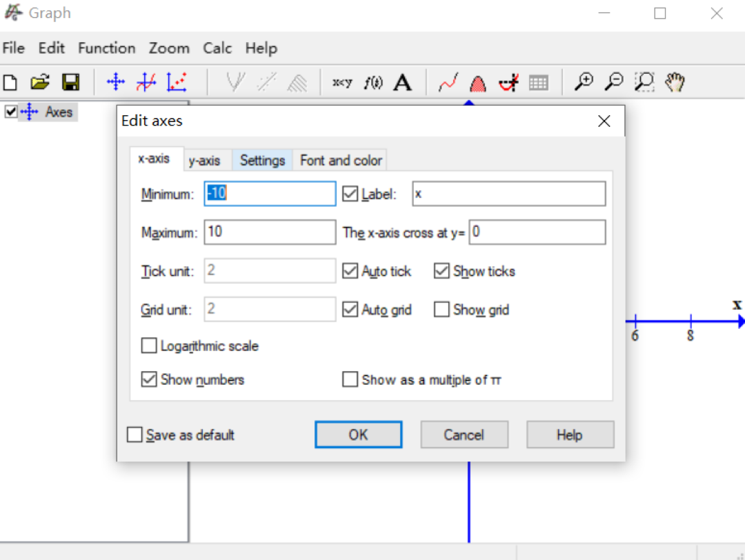The width and height of the screenshot is (745, 560).
Task: Check Show as a multiple of π
Action: [350, 380]
